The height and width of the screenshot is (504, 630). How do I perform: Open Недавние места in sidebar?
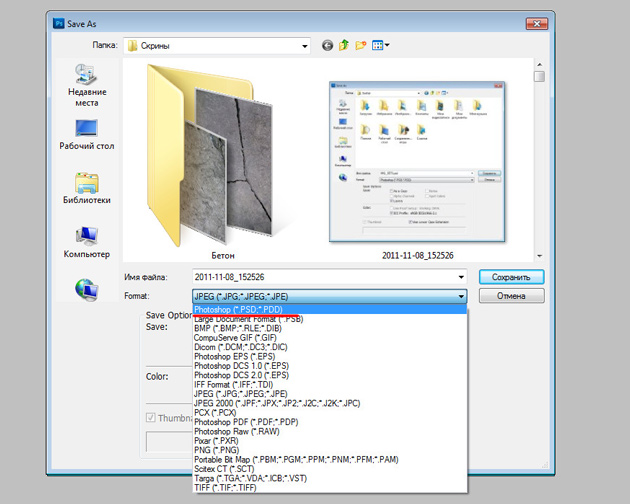pyautogui.click(x=87, y=85)
